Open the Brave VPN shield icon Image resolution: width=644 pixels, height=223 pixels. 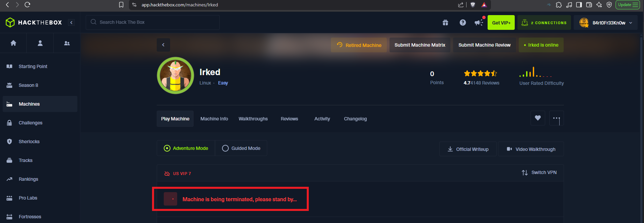pyautogui.click(x=609, y=5)
